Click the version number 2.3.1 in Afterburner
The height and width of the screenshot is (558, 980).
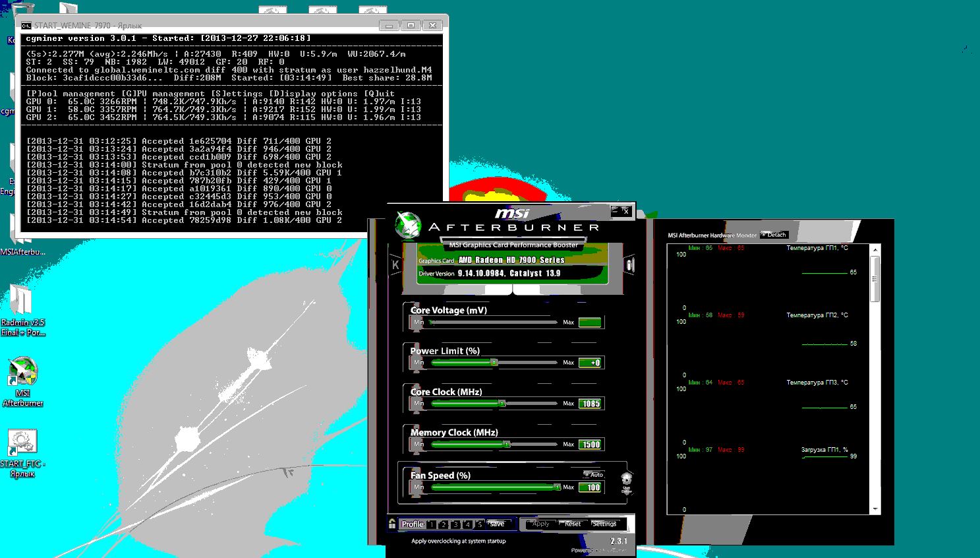[x=618, y=541]
